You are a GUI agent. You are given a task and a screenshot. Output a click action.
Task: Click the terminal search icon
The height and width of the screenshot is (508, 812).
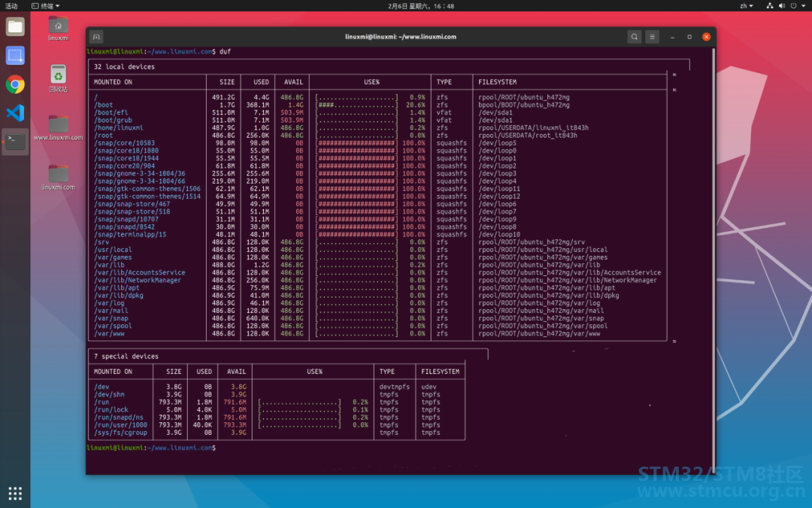634,37
